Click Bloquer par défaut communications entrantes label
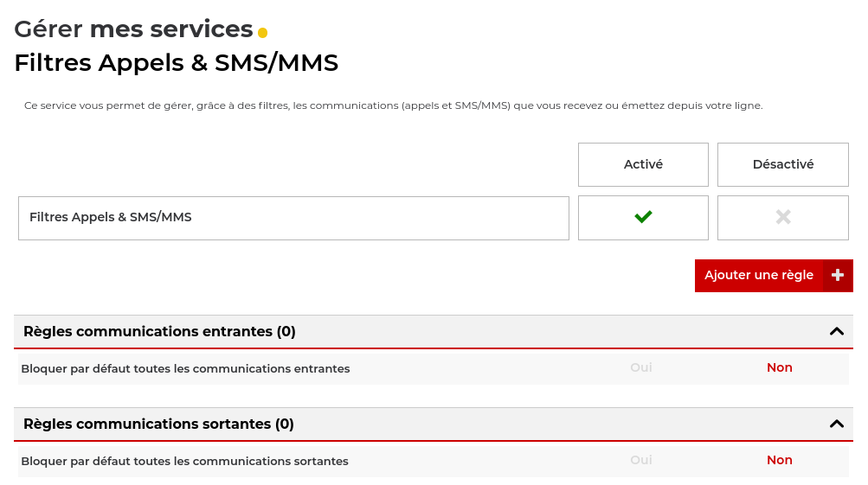 coord(185,368)
